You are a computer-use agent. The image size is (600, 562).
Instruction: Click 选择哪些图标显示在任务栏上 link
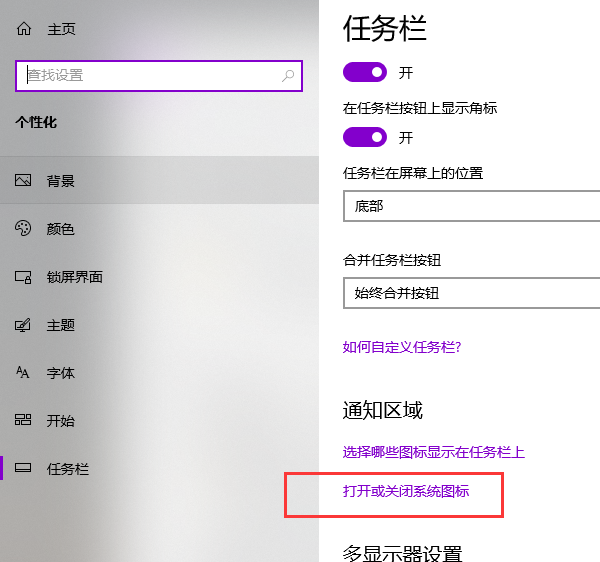tap(434, 452)
